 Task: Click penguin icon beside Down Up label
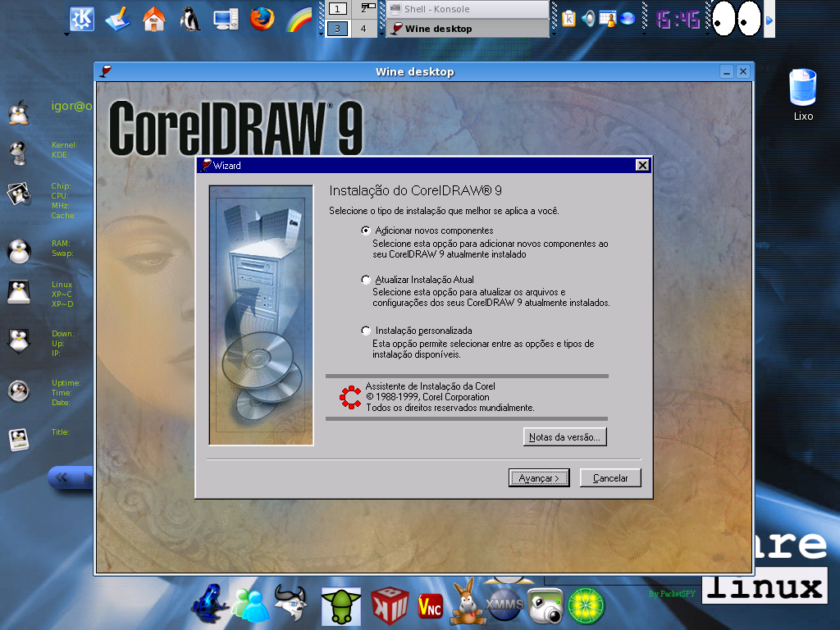[19, 341]
